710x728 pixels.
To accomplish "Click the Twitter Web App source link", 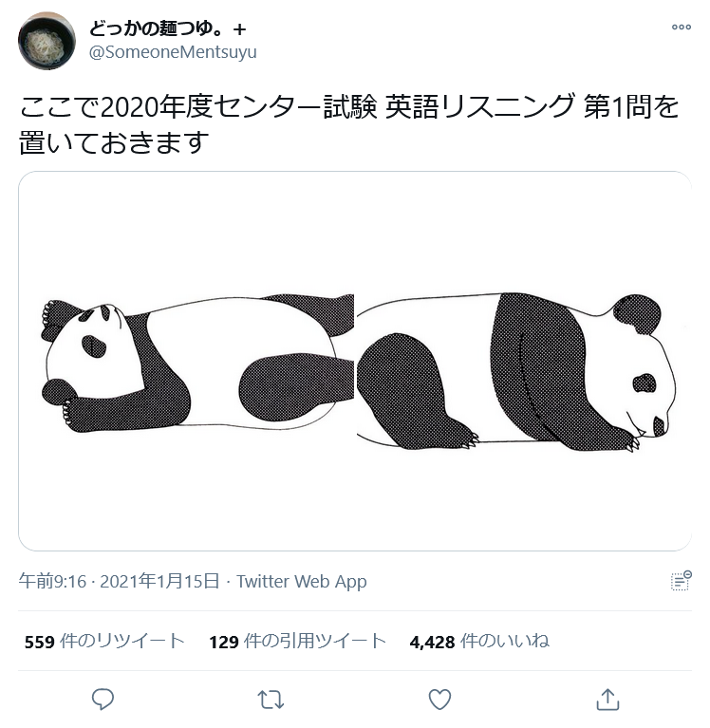I will tap(301, 581).
